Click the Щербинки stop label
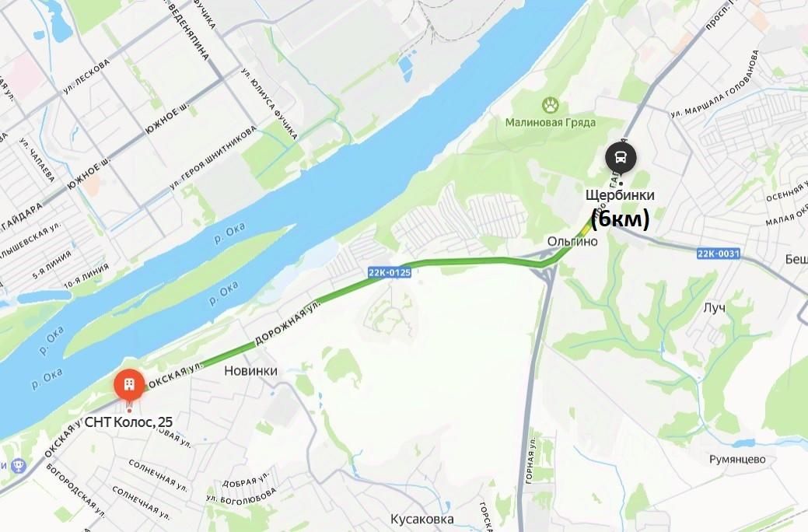Image resolution: width=808 pixels, height=532 pixels. click(620, 195)
